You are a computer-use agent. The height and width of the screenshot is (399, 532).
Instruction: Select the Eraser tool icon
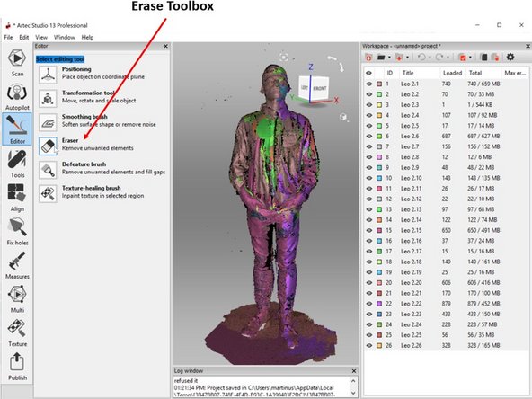[x=48, y=146]
